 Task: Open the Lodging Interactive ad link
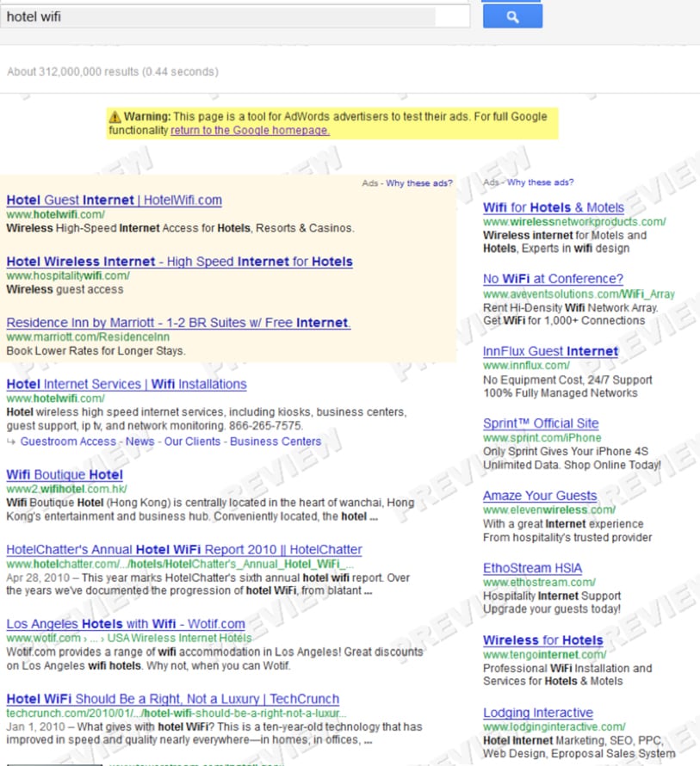538,713
